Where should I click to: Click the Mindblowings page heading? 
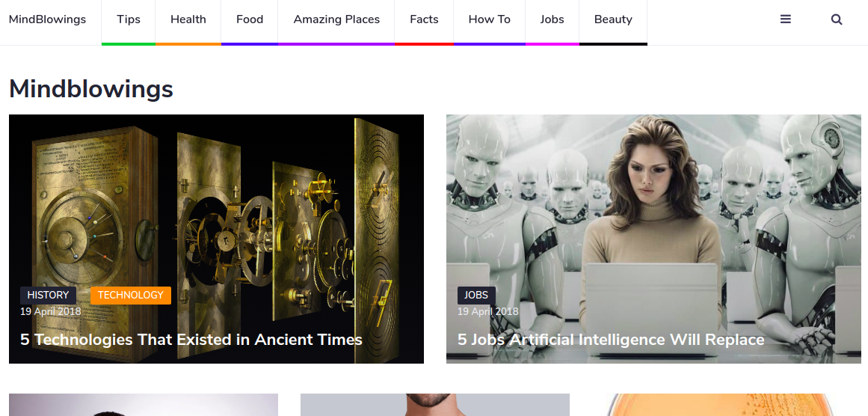click(x=91, y=88)
